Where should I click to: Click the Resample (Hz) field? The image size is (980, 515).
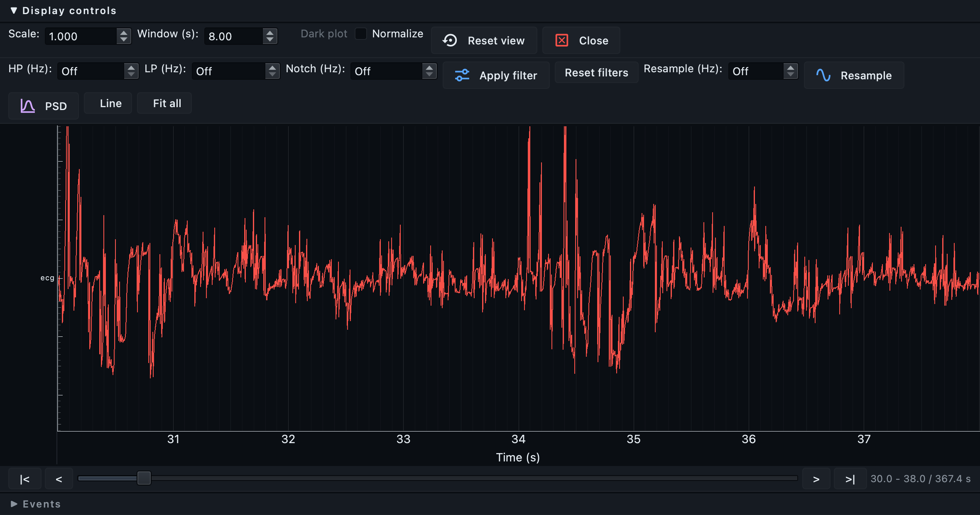click(x=756, y=71)
